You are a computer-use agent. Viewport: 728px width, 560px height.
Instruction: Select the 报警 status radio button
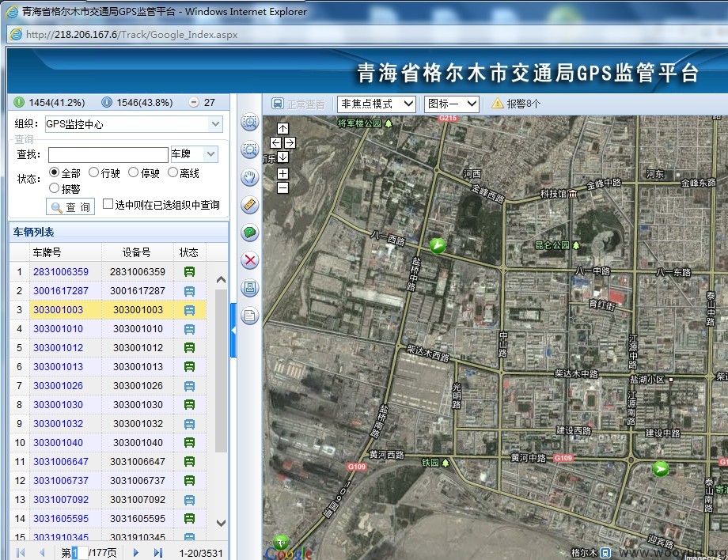click(54, 188)
